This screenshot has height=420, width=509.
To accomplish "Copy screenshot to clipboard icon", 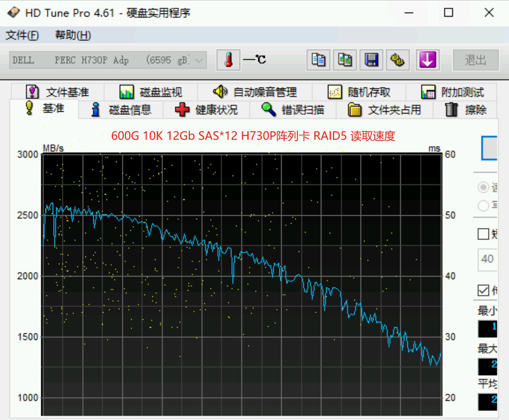I will click(x=345, y=60).
